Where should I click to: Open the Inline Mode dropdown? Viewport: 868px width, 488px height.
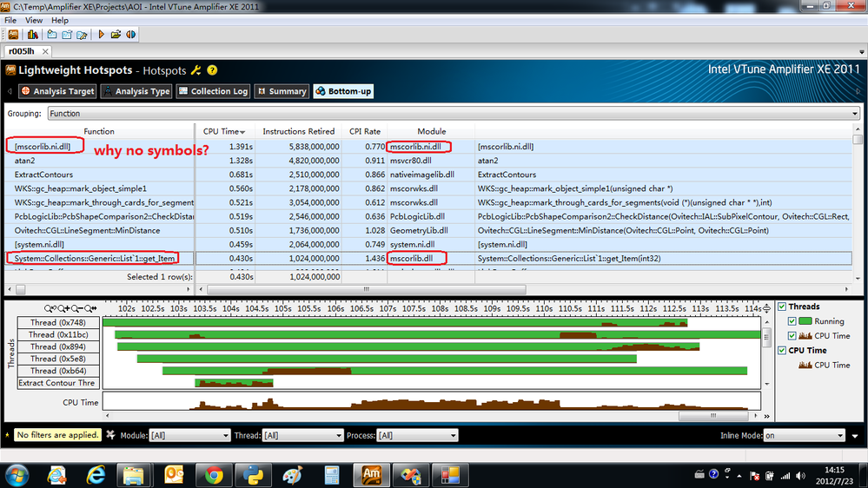(804, 435)
